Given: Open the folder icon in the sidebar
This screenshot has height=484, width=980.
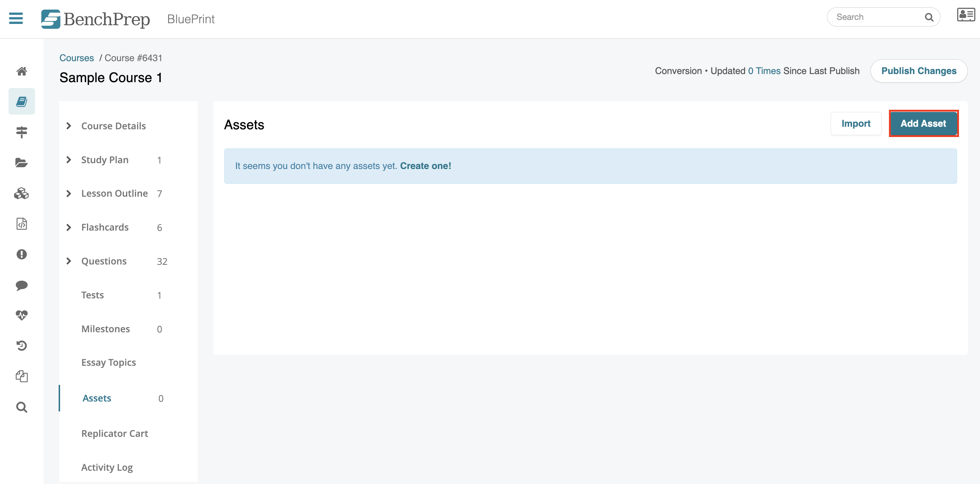Looking at the screenshot, I should coord(22,163).
